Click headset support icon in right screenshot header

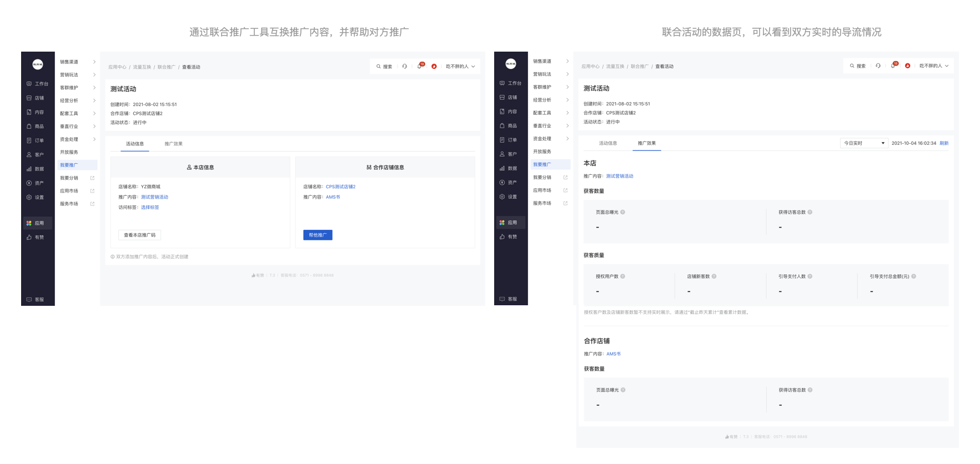[x=878, y=65]
